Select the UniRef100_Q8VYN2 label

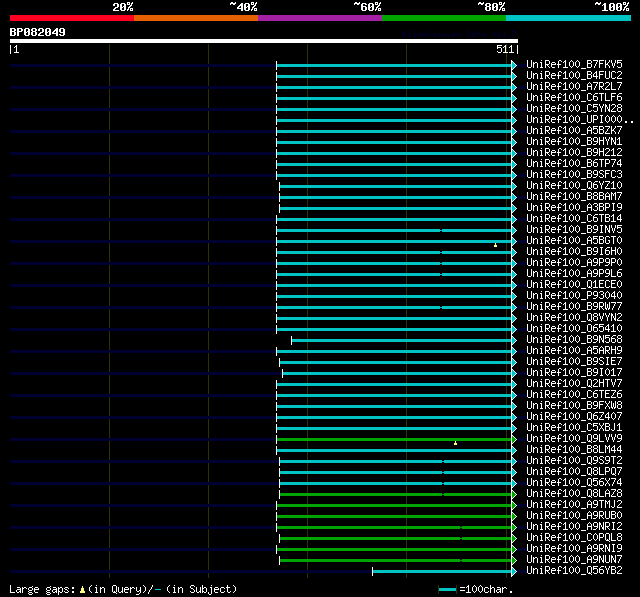point(574,318)
